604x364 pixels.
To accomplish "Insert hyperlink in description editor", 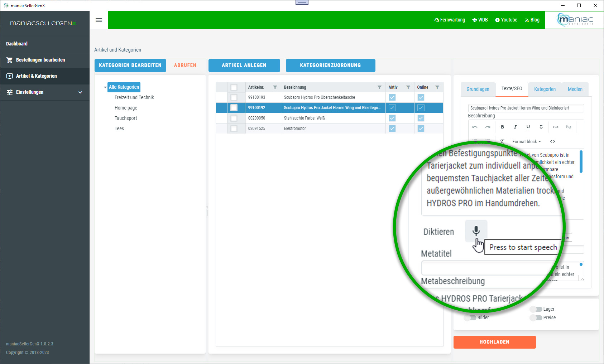I will tap(556, 127).
